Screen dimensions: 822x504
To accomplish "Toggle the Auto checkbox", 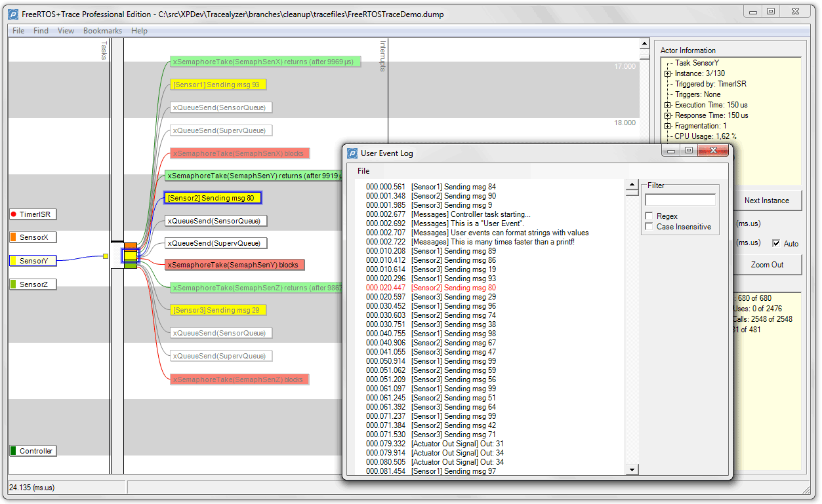I will point(777,243).
